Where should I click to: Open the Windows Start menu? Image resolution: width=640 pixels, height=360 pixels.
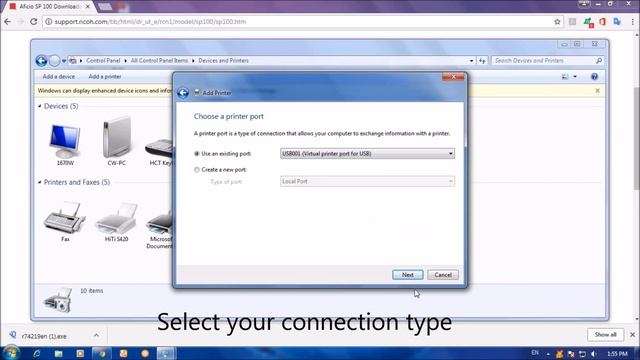(11, 353)
